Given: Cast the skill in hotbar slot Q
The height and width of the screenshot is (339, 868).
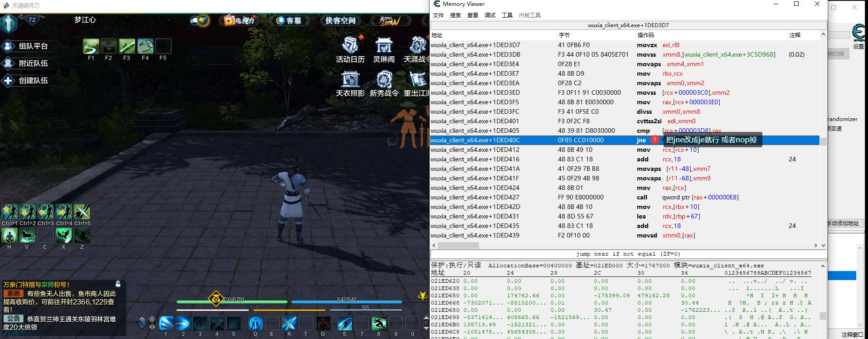Looking at the screenshot, I should [x=256, y=323].
